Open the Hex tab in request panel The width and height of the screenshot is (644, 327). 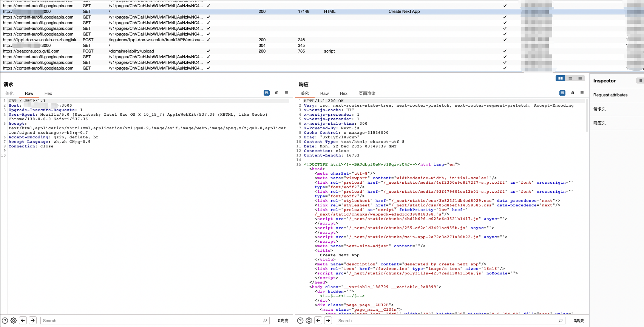tap(48, 93)
